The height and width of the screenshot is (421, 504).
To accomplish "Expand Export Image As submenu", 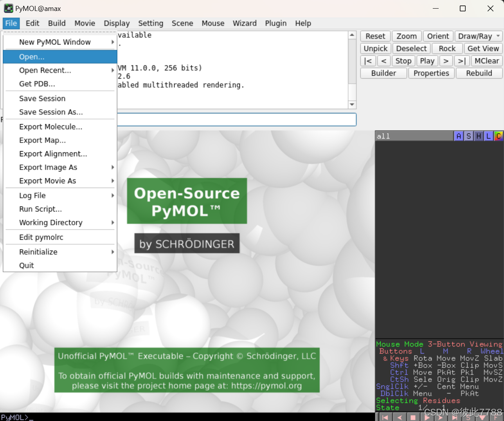I will pos(60,167).
